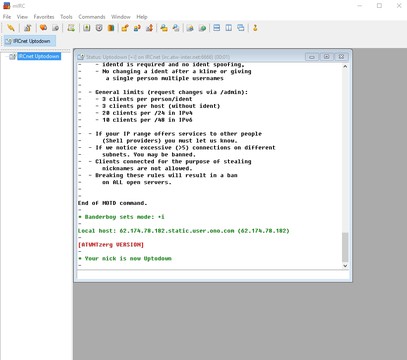Click the Cascade windows toolbar icon
This screenshot has height=360, width=407.
point(241,28)
